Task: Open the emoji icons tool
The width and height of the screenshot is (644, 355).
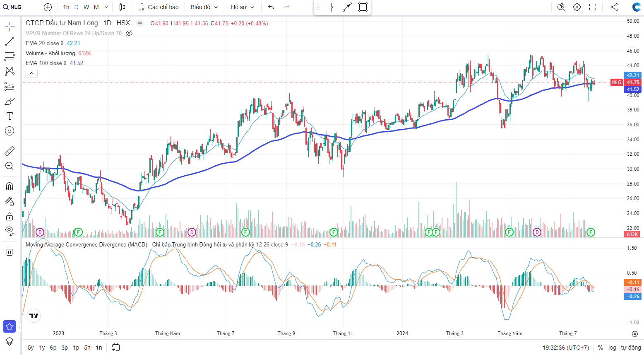Action: (x=10, y=131)
